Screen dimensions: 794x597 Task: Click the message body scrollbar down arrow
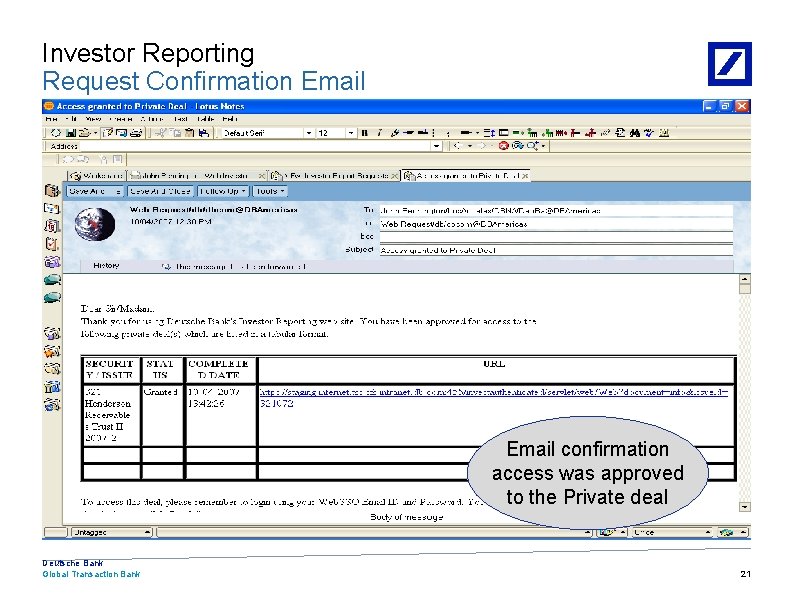click(x=744, y=507)
